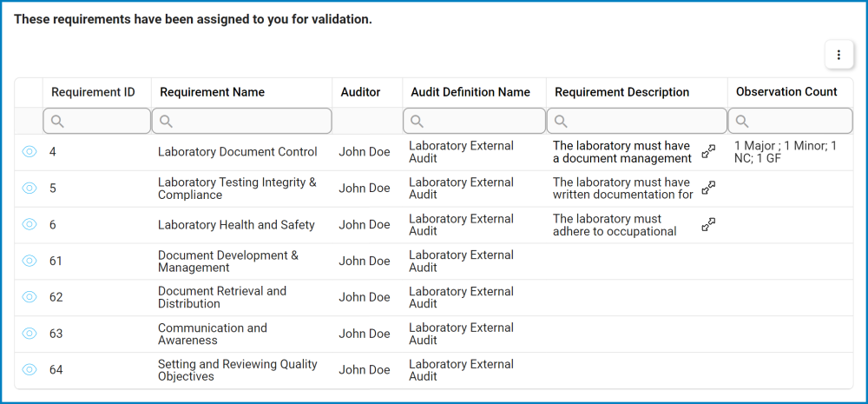Expand description for Laboratory Health and Safety
The image size is (868, 404).
click(708, 225)
